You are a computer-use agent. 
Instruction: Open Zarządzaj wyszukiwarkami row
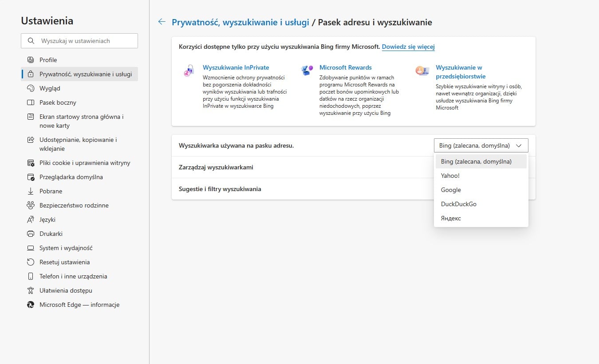pos(216,167)
